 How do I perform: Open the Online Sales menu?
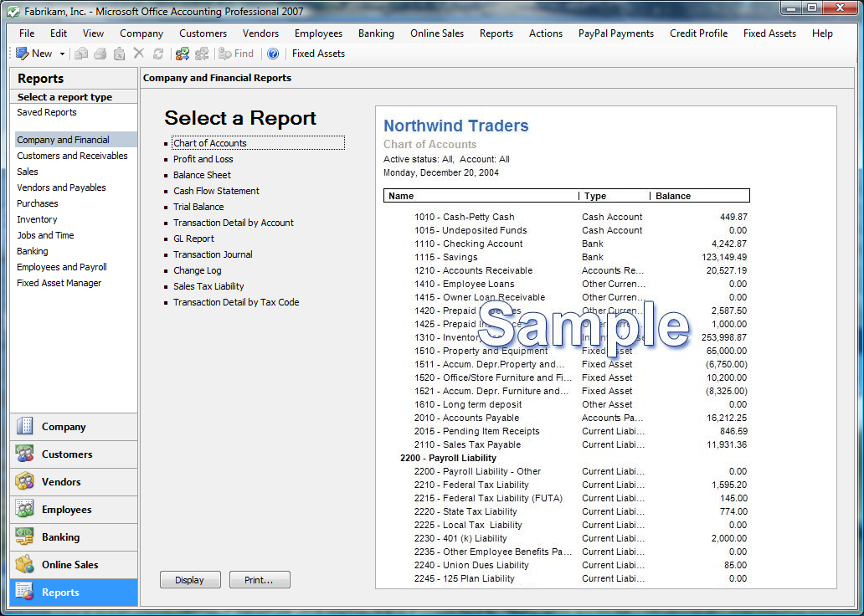tap(437, 33)
